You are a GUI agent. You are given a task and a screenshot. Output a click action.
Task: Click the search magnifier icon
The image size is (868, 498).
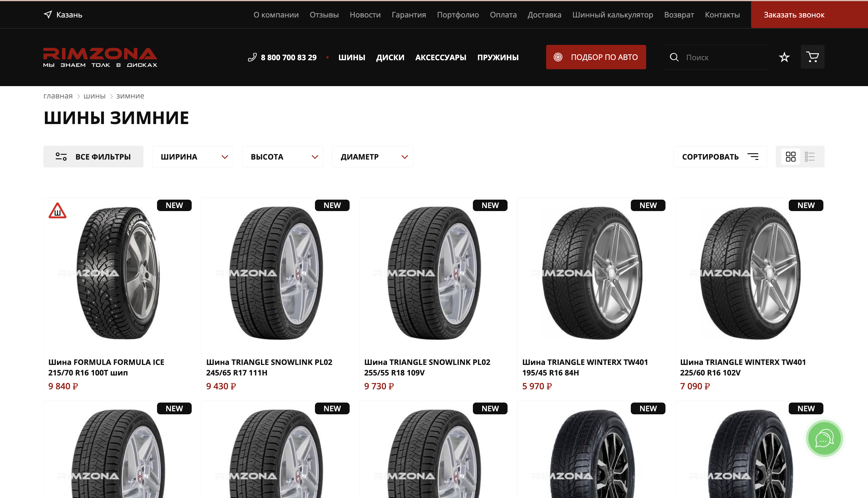(x=674, y=57)
